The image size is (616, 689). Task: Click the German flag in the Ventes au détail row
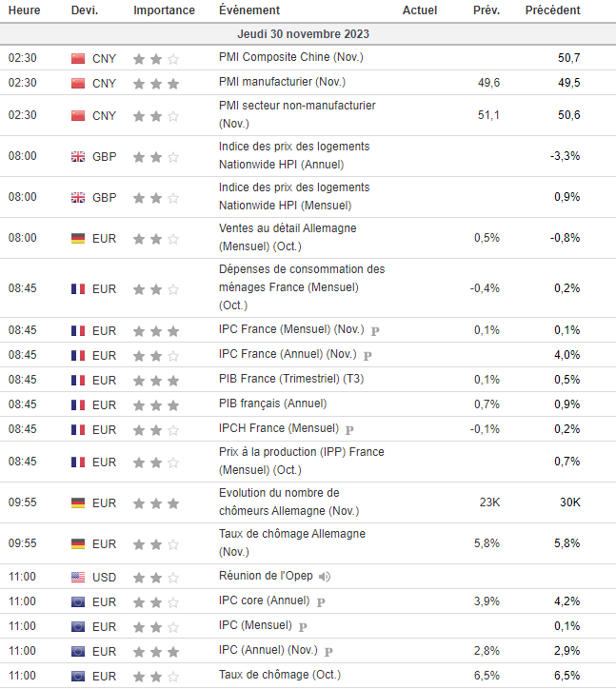tap(78, 239)
